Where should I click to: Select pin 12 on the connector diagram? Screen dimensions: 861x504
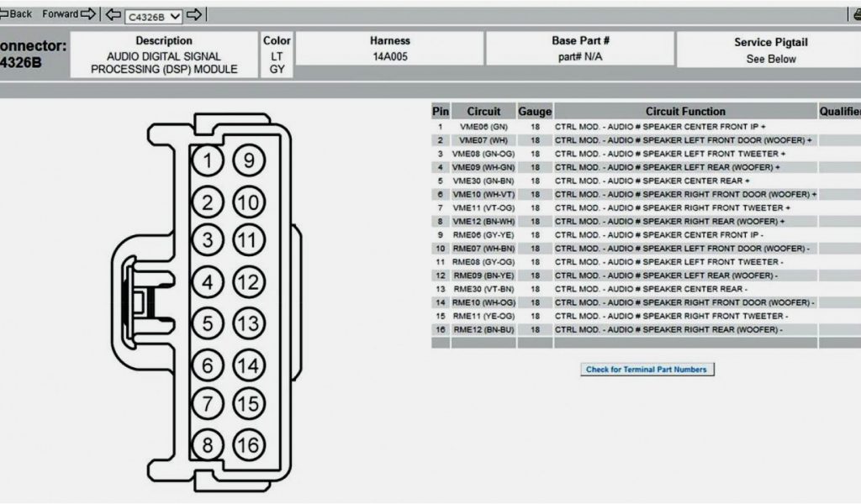pos(248,282)
